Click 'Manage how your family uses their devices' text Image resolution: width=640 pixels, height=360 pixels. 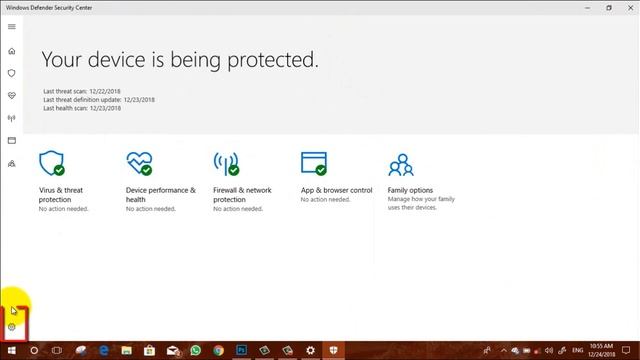point(421,203)
